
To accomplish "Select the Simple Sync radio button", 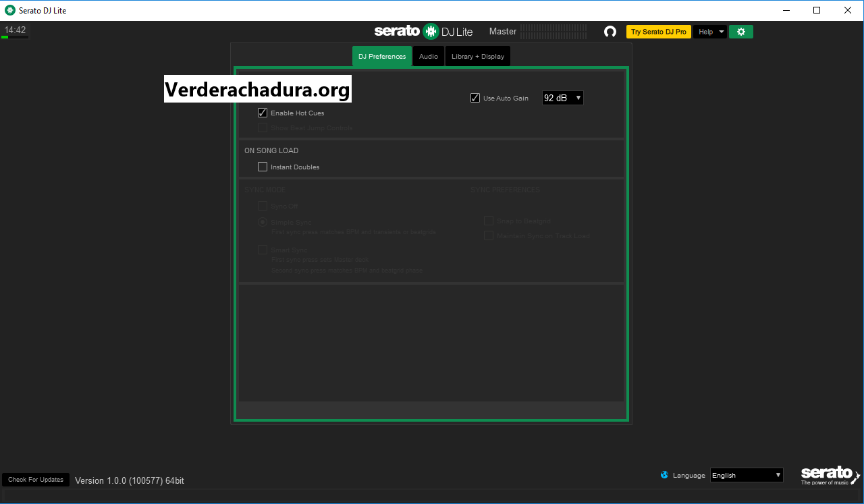I will click(263, 222).
